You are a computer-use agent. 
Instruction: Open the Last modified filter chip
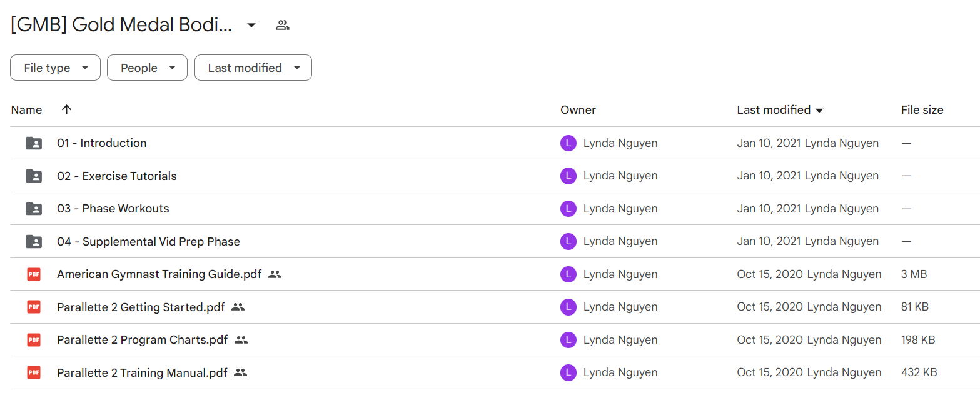pyautogui.click(x=253, y=67)
